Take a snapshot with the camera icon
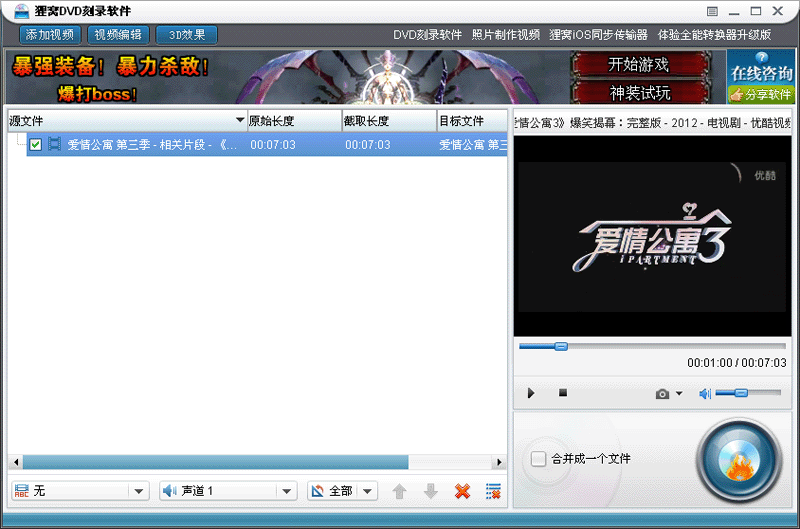800x529 pixels. pos(662,394)
